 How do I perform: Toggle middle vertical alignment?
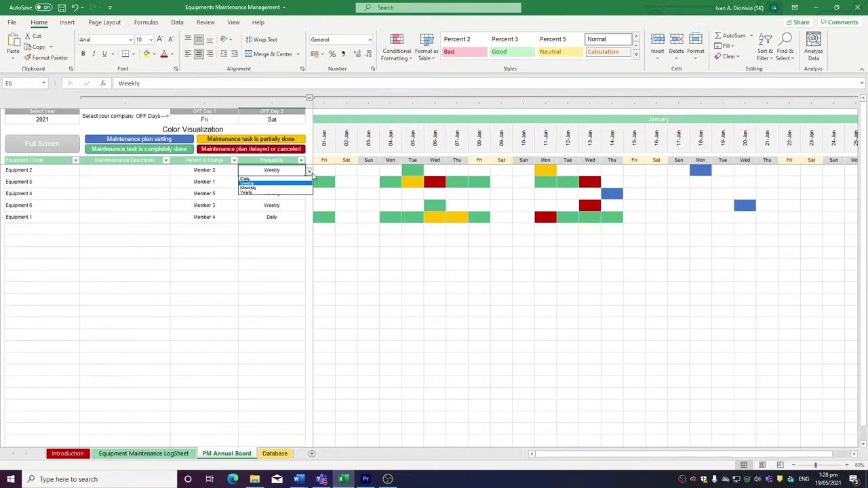click(x=199, y=39)
